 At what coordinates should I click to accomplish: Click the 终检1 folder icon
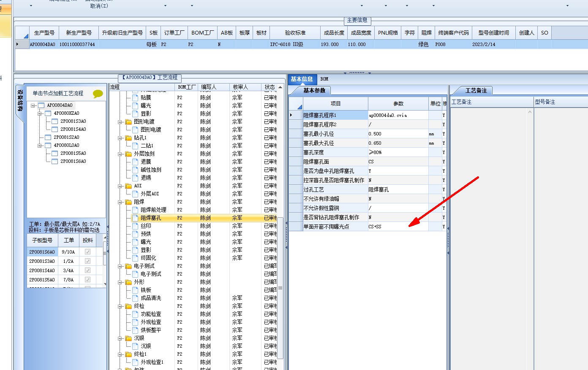pos(128,354)
